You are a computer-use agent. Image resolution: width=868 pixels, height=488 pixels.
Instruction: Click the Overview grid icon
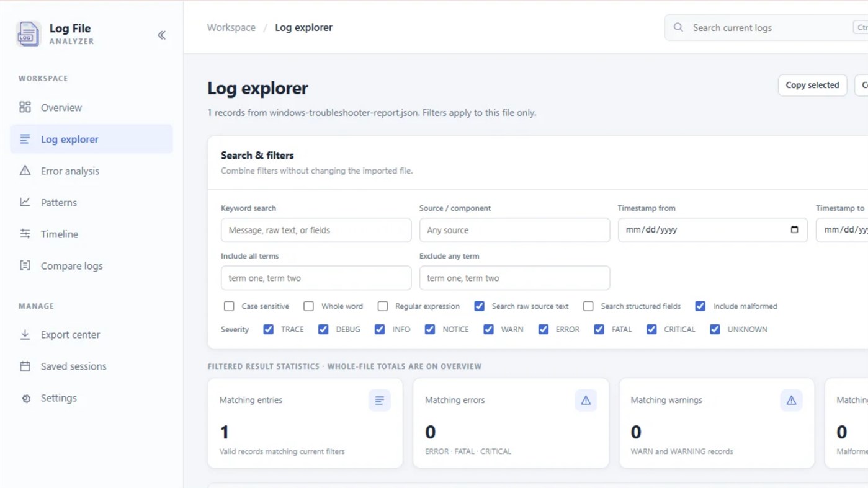25,107
